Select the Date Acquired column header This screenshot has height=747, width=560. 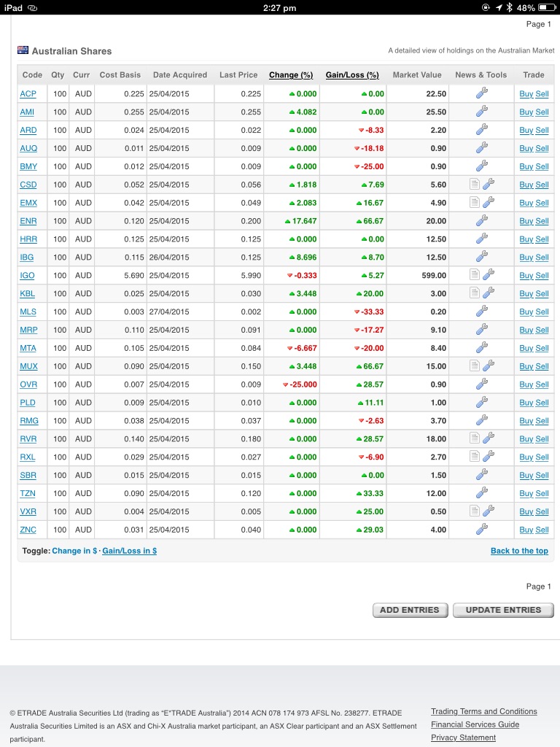point(180,75)
